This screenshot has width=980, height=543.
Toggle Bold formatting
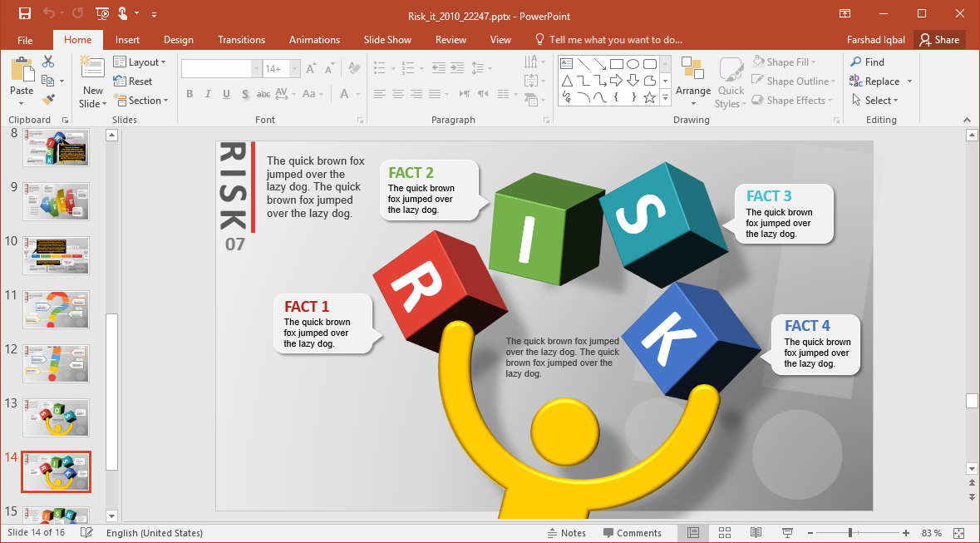190,94
